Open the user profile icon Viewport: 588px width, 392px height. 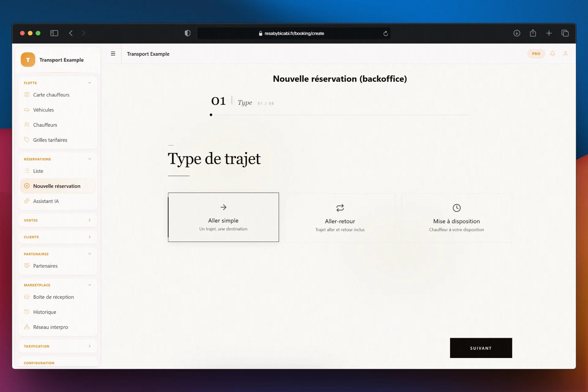(x=565, y=54)
